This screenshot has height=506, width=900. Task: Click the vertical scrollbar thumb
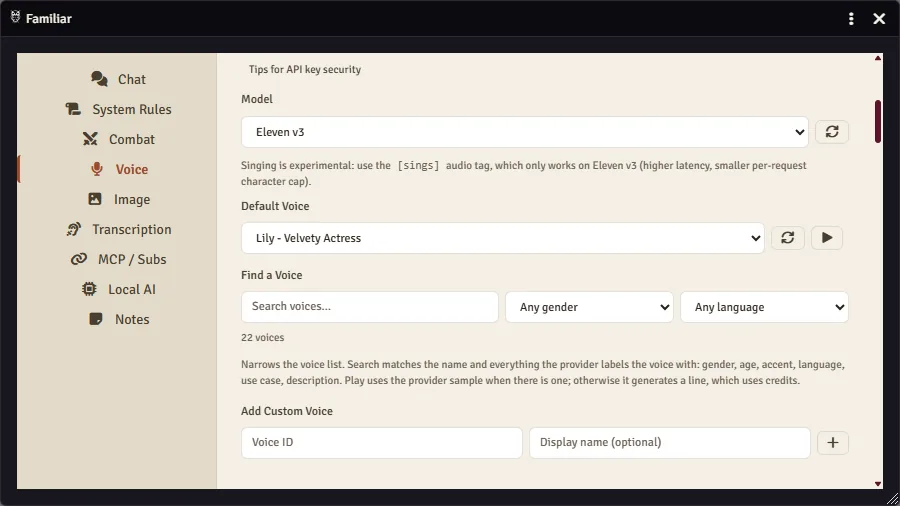(x=878, y=122)
